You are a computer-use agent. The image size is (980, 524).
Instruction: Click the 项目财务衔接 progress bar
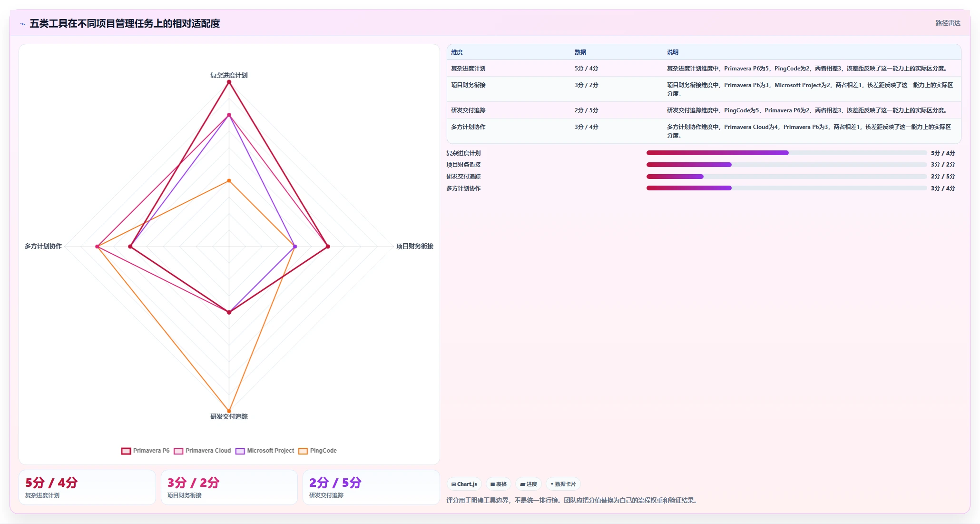pos(786,165)
